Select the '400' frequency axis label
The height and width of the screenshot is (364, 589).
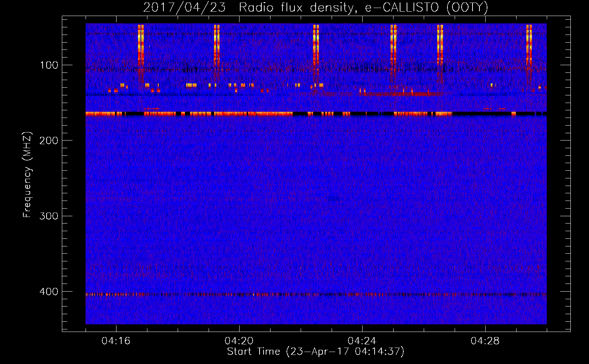click(x=49, y=292)
